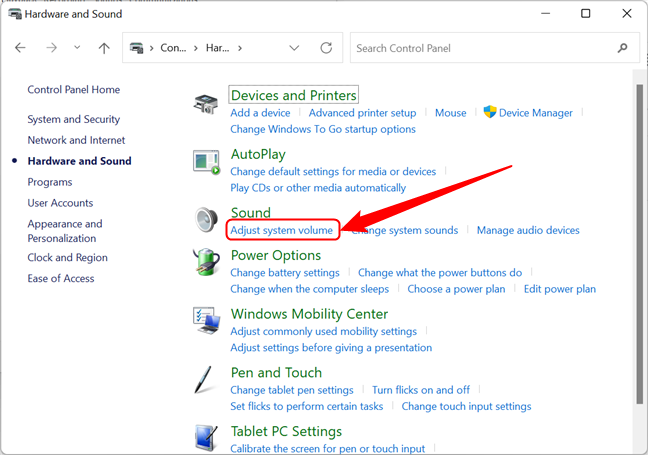
Task: Click the Tablet PC Settings icon
Action: [205, 438]
